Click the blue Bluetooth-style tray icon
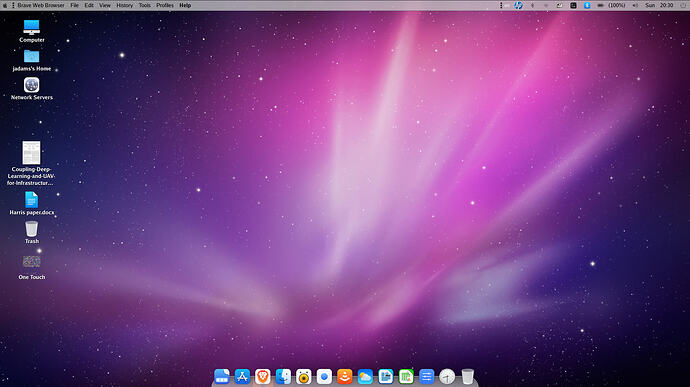 tap(587, 5)
